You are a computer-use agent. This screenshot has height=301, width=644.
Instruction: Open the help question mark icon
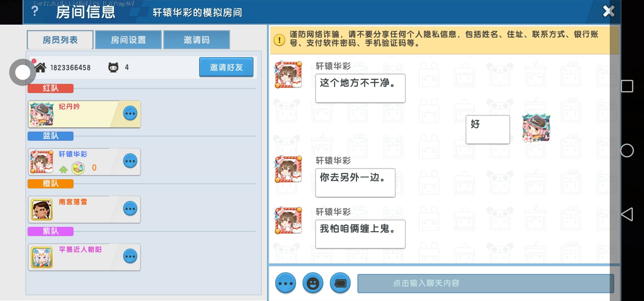(x=35, y=11)
